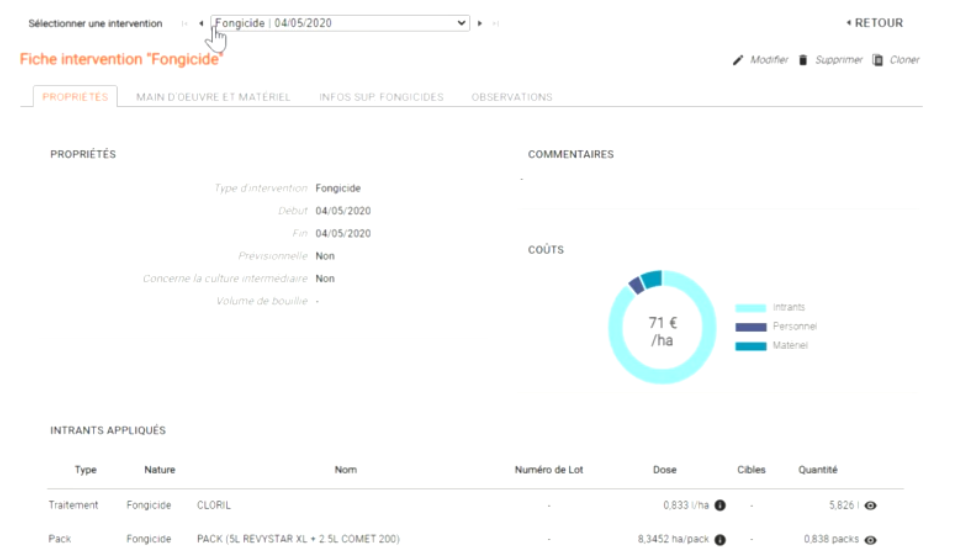
Task: Click Début date value 04/05/2020
Action: pyautogui.click(x=343, y=211)
